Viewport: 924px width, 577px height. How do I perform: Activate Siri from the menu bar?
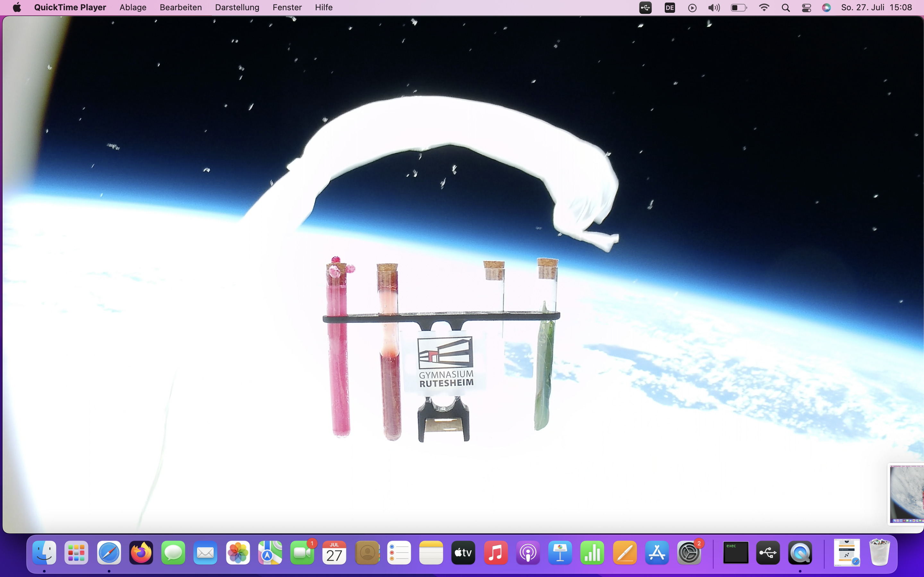[826, 8]
